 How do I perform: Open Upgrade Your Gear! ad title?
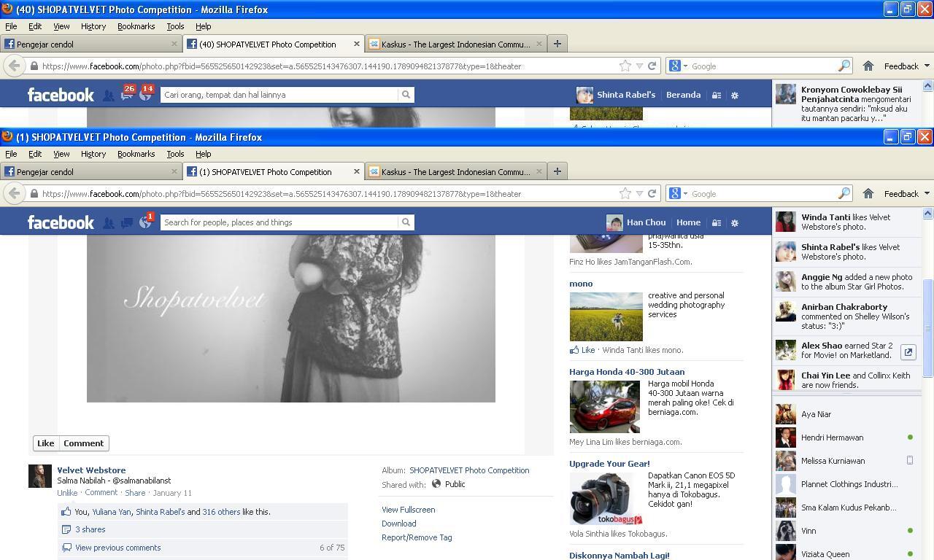609,464
